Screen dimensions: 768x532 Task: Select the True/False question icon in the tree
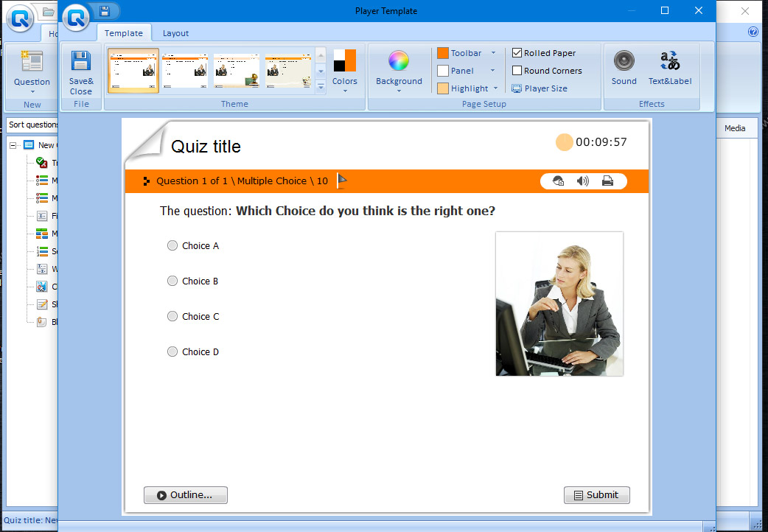[42, 163]
